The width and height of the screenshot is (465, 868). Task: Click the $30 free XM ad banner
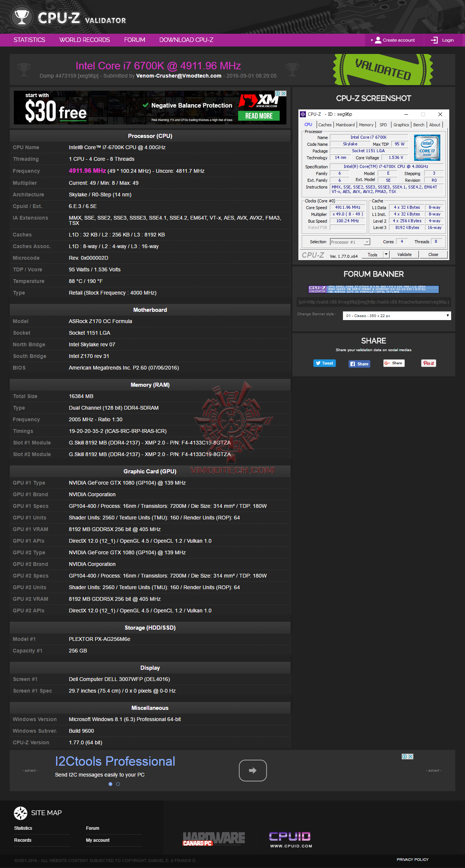tap(150, 108)
